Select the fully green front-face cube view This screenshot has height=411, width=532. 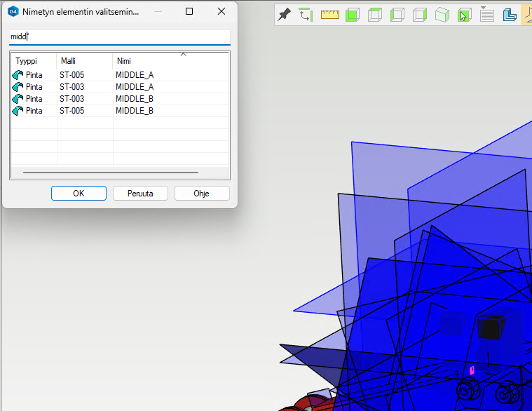click(x=353, y=15)
